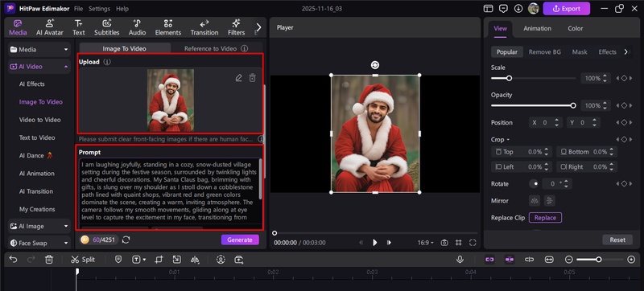Toggle the player grid overlay icon
This screenshot has width=644, height=291.
tap(458, 243)
